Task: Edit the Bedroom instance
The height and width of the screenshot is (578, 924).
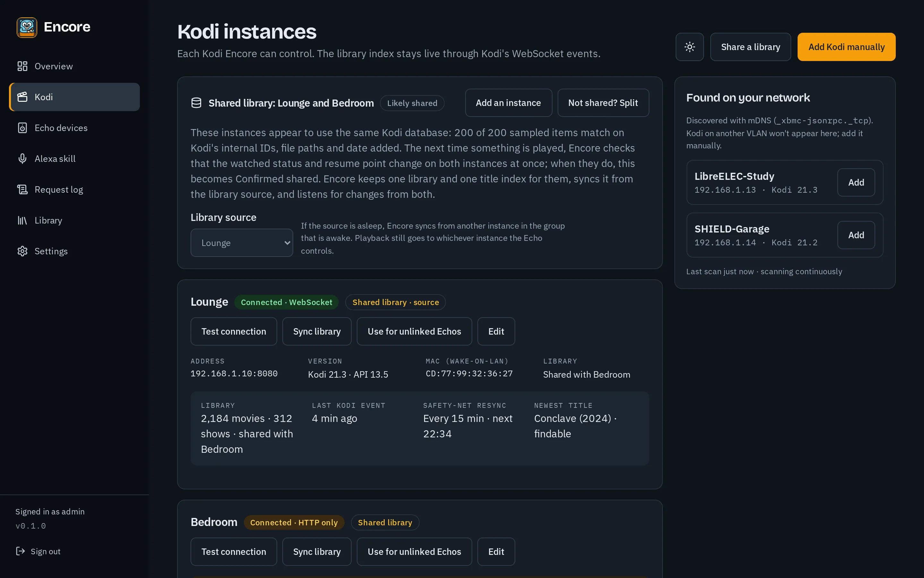Action: (496, 552)
